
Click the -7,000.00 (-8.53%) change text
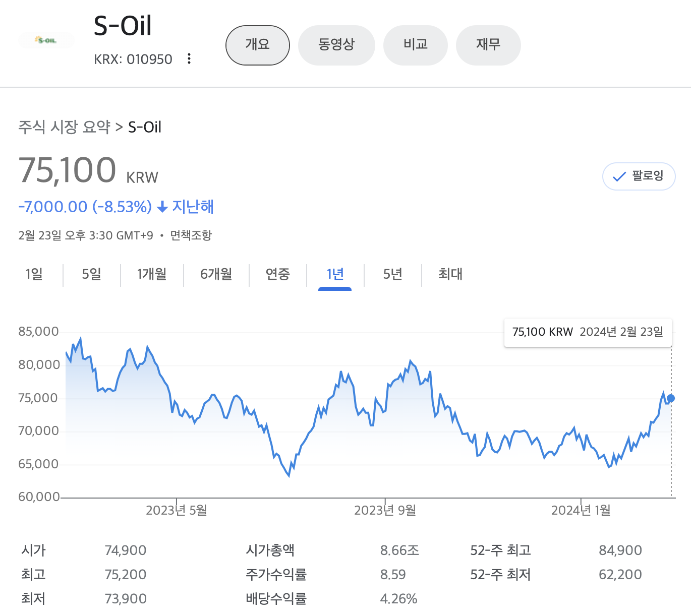click(x=85, y=207)
